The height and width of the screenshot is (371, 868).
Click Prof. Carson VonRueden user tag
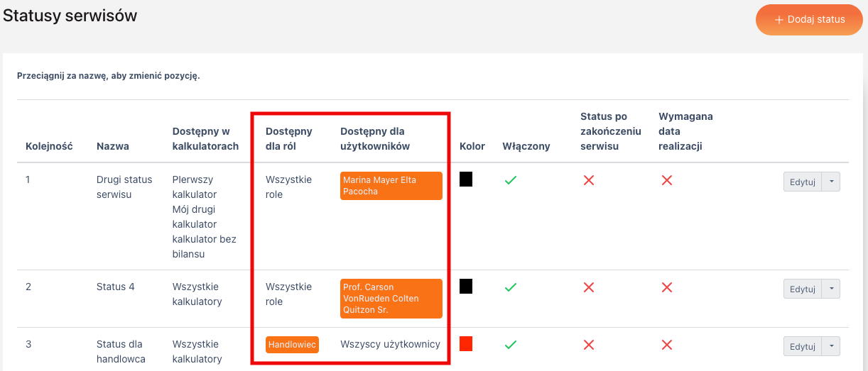(391, 299)
